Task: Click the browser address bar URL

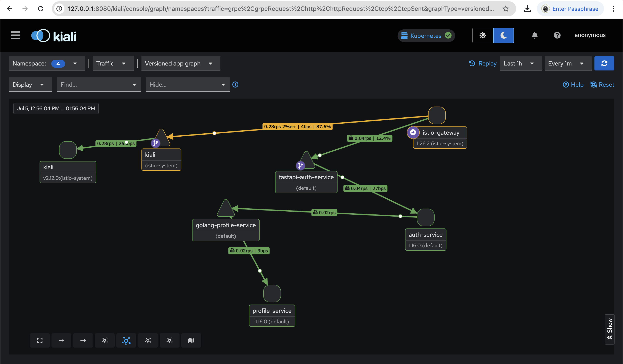Action: pyautogui.click(x=281, y=9)
